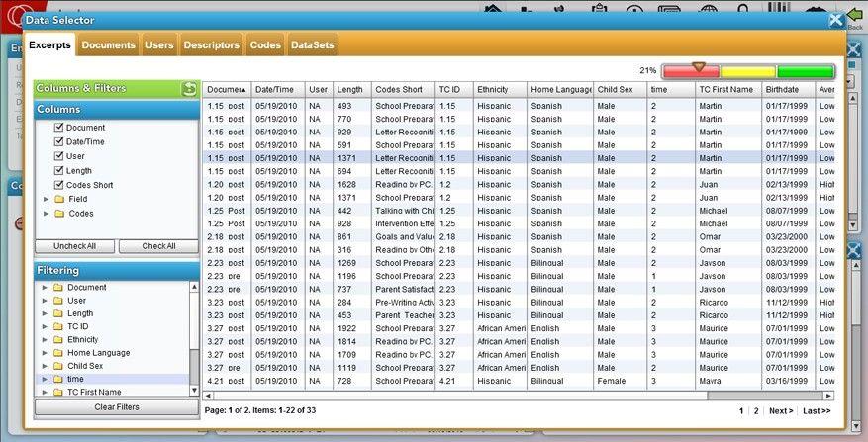Sort the table by the Birthdate column header
868x442 pixels.
coord(788,89)
